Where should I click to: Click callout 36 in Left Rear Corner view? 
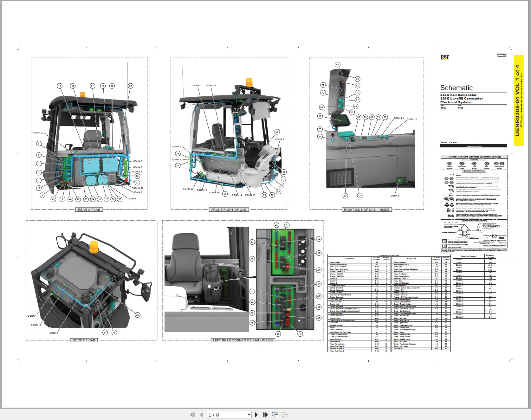(278, 334)
